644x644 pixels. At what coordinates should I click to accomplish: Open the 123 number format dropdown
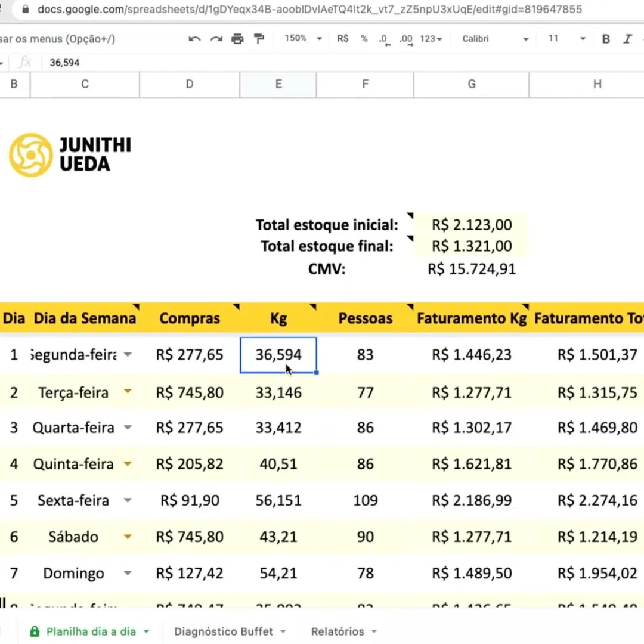[x=431, y=39]
